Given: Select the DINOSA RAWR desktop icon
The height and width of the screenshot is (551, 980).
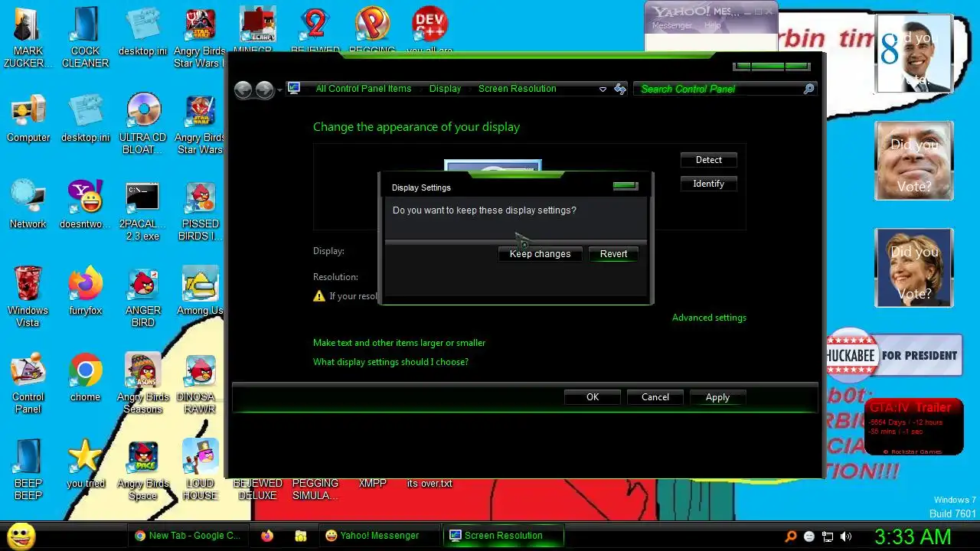Looking at the screenshot, I should click(x=201, y=383).
